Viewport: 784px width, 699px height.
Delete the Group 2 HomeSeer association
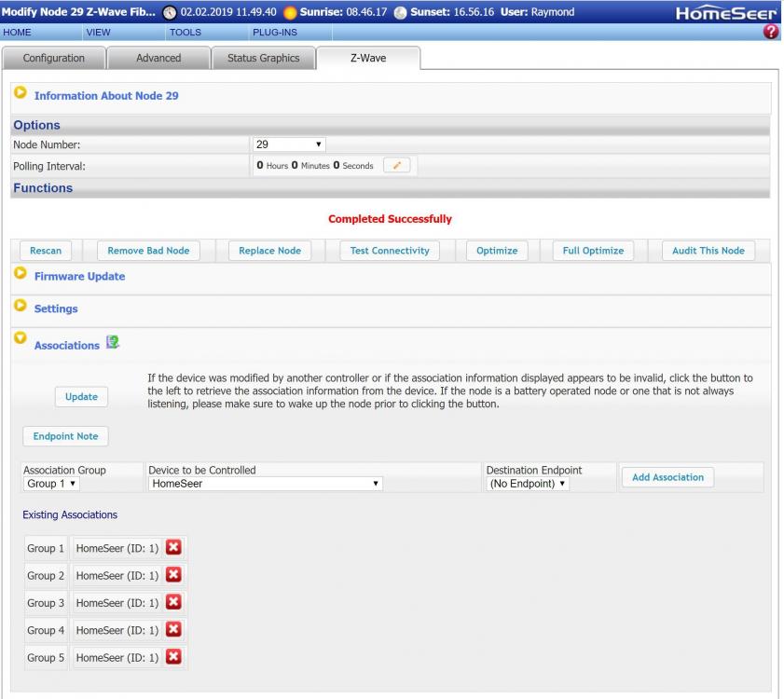172,575
